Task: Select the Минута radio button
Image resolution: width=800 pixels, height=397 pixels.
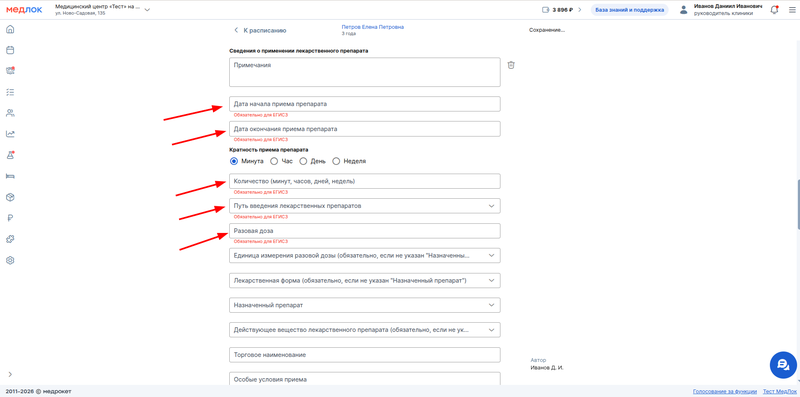Action: tap(234, 161)
